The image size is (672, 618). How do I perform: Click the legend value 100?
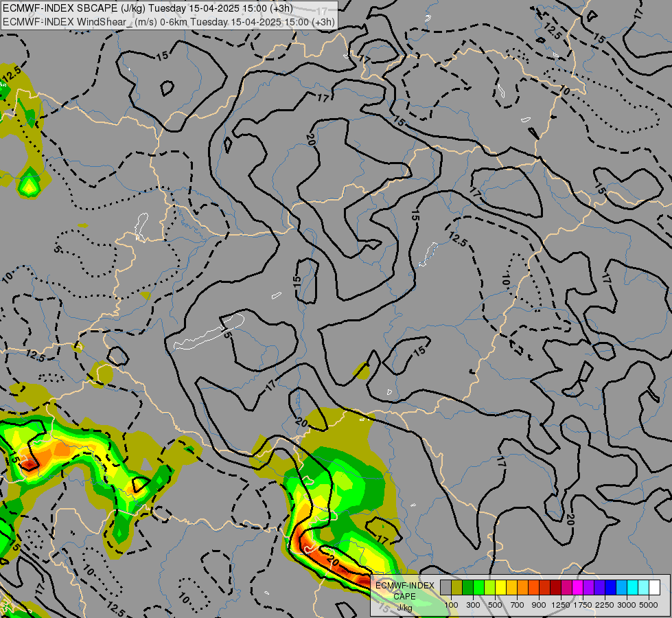pyautogui.click(x=451, y=605)
